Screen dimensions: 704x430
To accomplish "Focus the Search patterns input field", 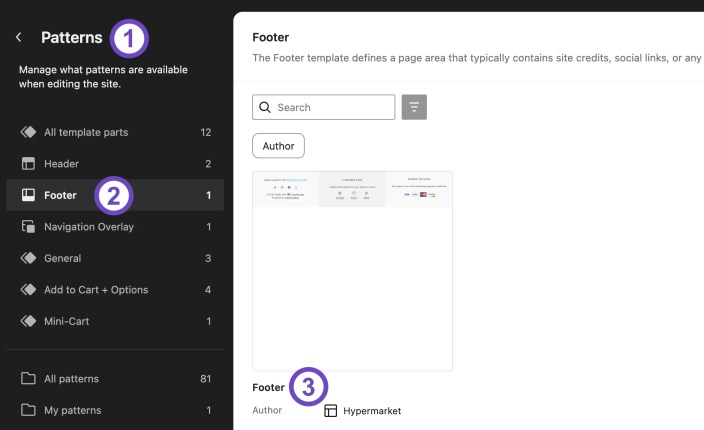I will 324,107.
